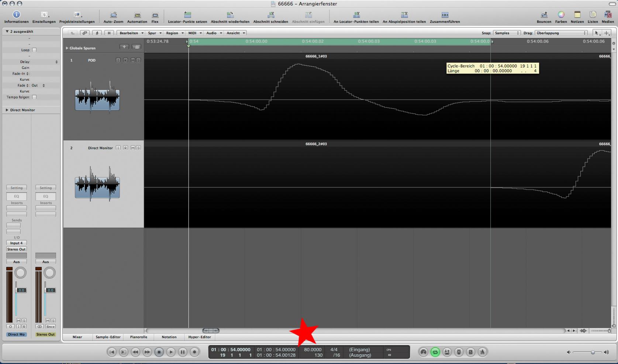The height and width of the screenshot is (364, 618).
Task: Open the Bearbeiten menu
Action: tap(131, 33)
